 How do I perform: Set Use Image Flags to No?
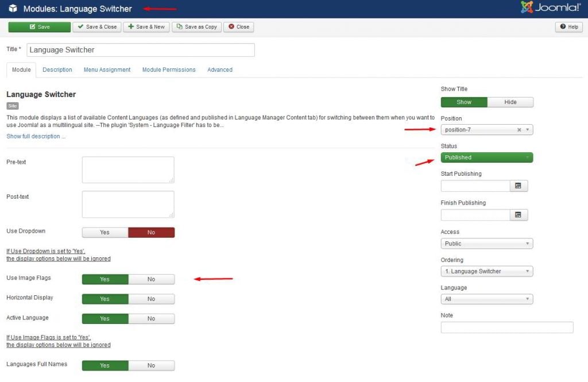[151, 279]
